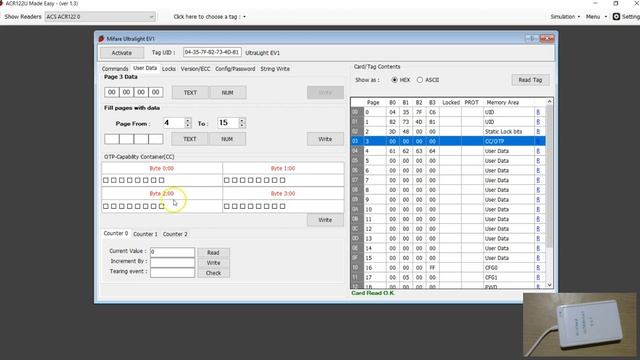The width and height of the screenshot is (640, 360).
Task: Select the Counter 1 tab
Action: [x=145, y=234]
